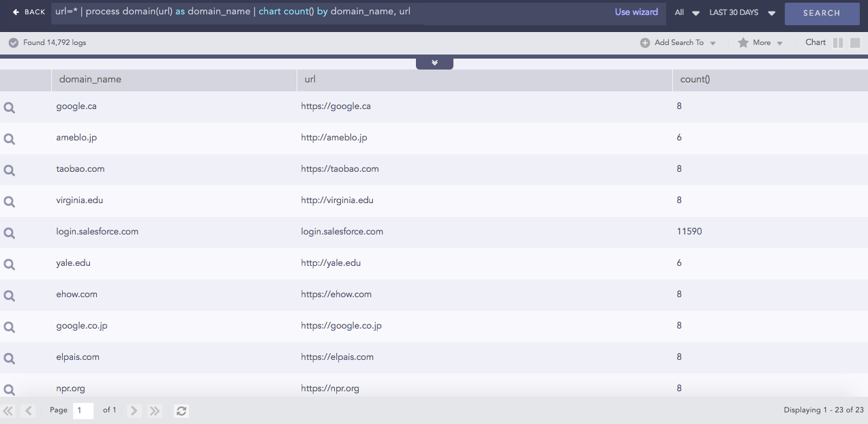Open the LAST 30 DAYS time range dropdown
868x424 pixels.
(x=742, y=12)
